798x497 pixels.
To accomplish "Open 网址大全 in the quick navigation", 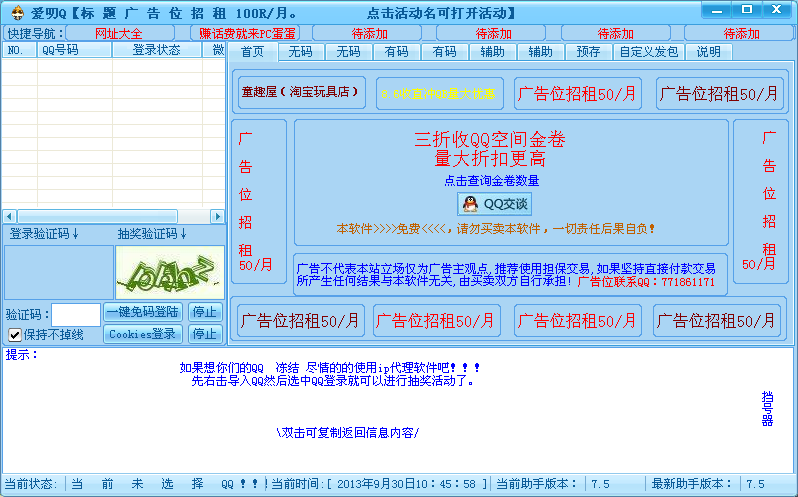I will click(119, 34).
